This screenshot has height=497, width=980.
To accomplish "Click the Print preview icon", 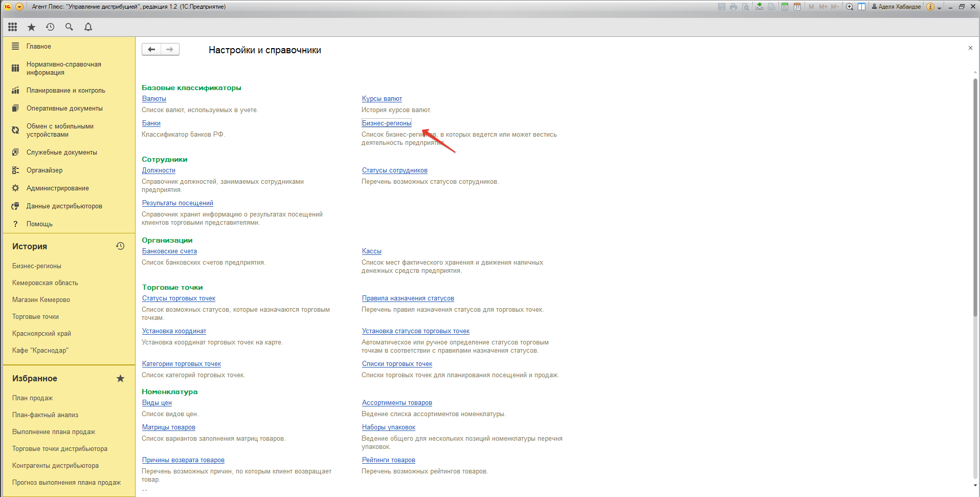I will (745, 7).
